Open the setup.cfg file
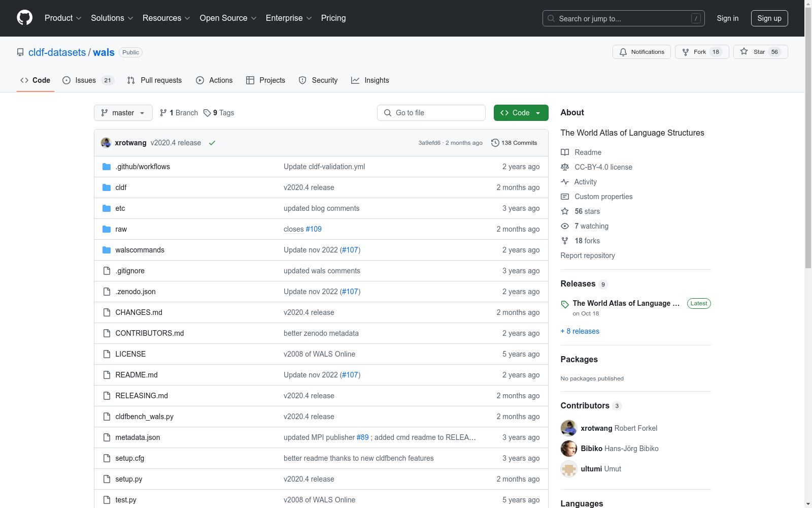 coord(130,458)
